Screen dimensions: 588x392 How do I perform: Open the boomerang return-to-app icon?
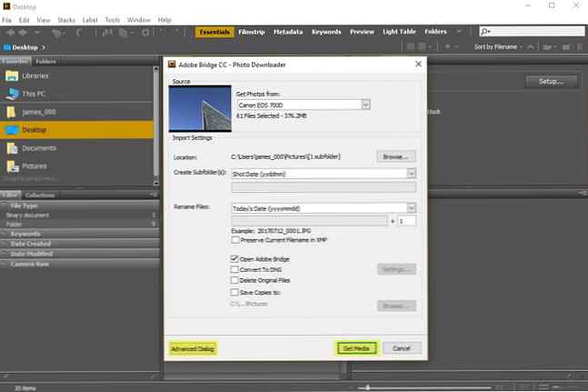click(x=79, y=33)
